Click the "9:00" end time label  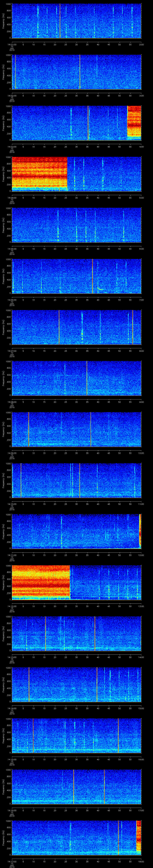coord(141,402)
